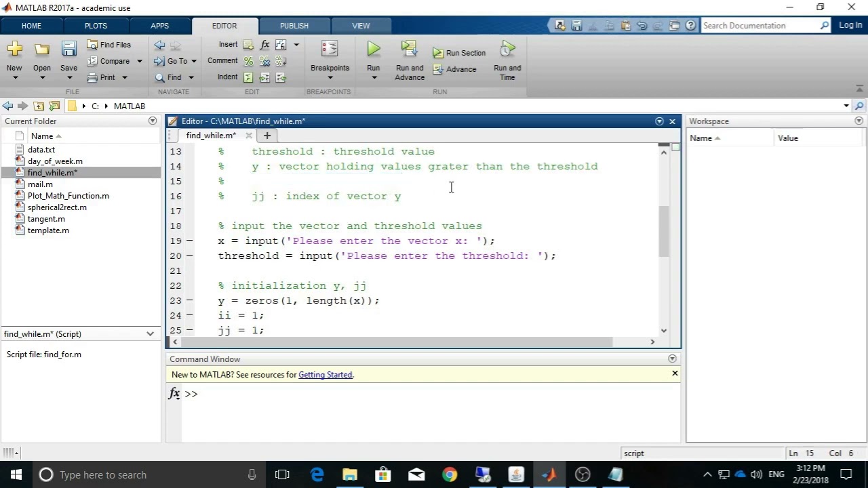Click the fx insert function icon
The height and width of the screenshot is (488, 868).
point(264,45)
